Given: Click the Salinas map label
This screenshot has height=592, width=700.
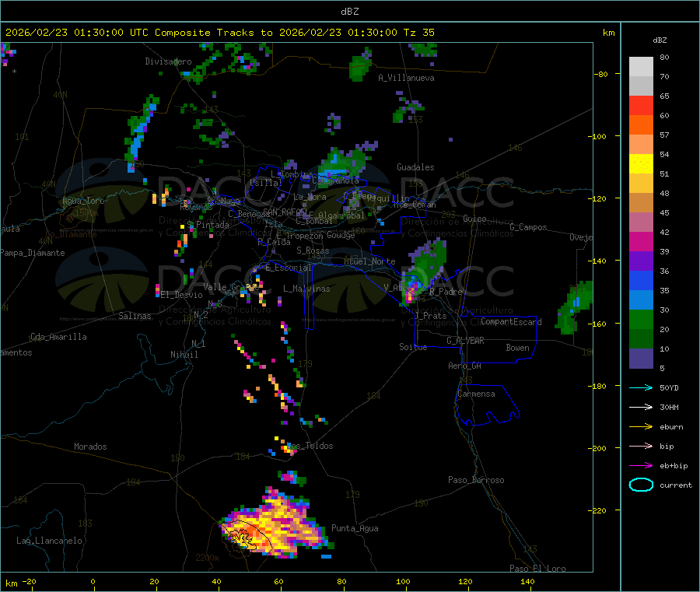Looking at the screenshot, I should 135,316.
